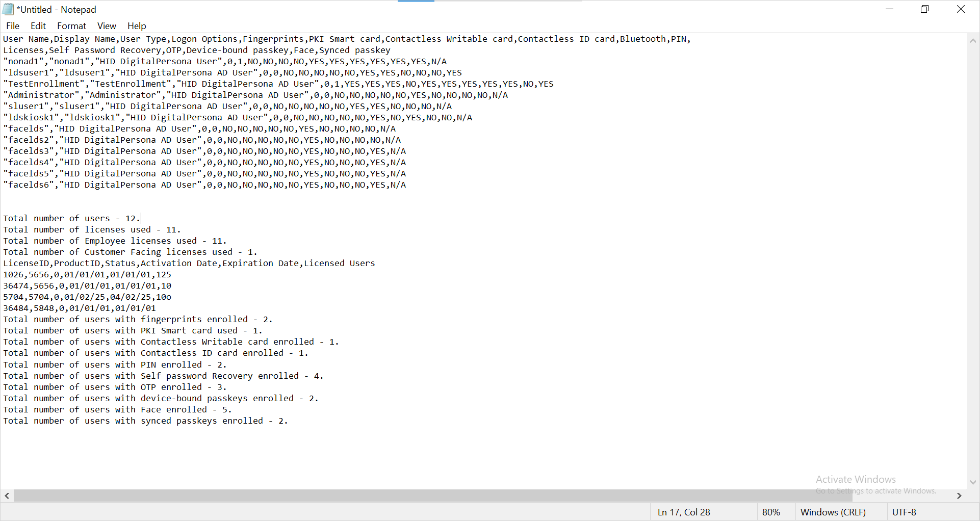Open the File menu

click(13, 26)
